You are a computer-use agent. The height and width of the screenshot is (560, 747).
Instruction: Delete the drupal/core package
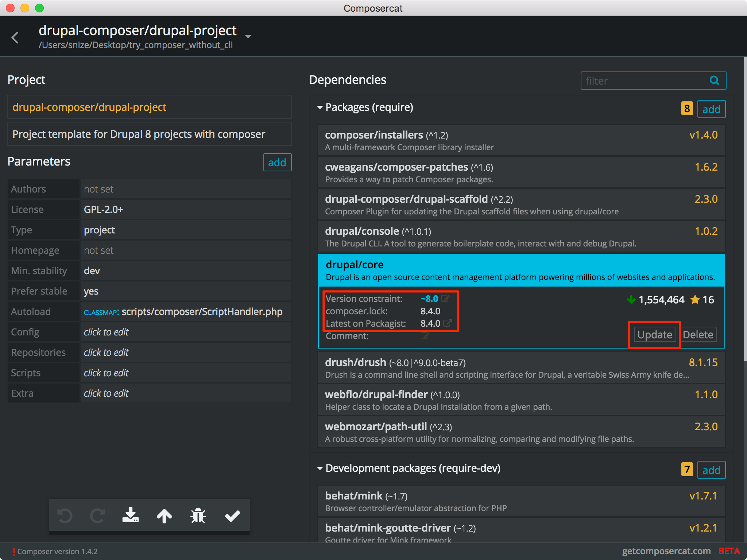pyautogui.click(x=698, y=335)
